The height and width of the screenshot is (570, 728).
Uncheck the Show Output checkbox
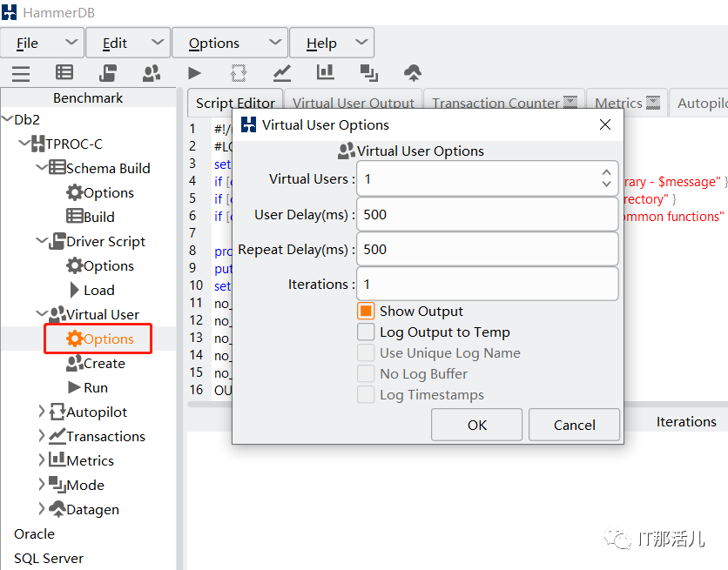coord(366,311)
